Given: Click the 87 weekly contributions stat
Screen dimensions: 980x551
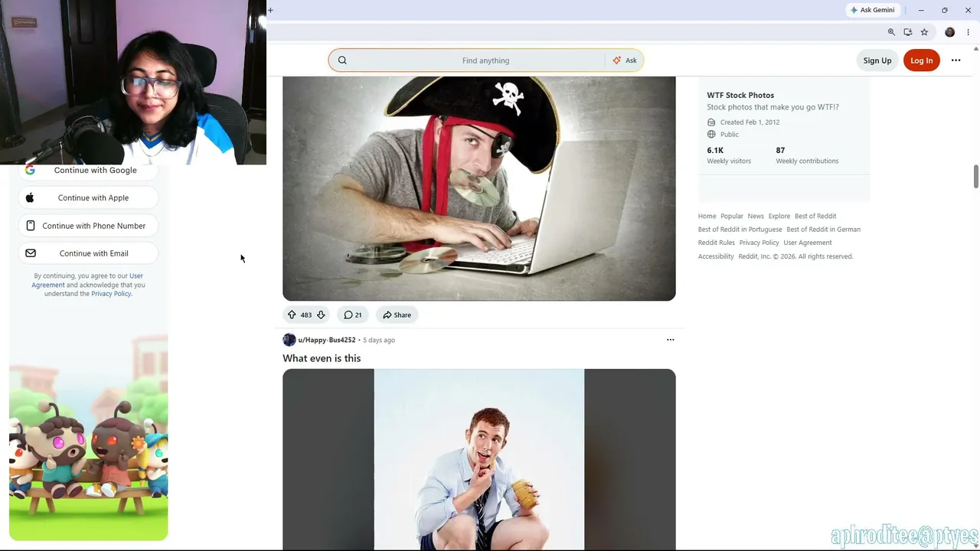Looking at the screenshot, I should coord(807,155).
